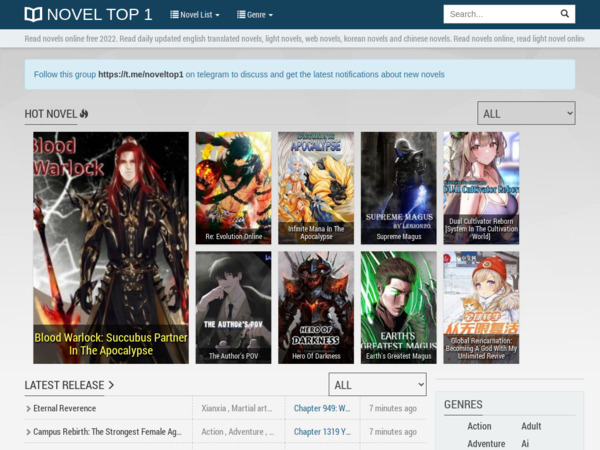Open the Global Reincarnation cover
Image resolution: width=600 pixels, height=450 pixels.
coord(481,307)
